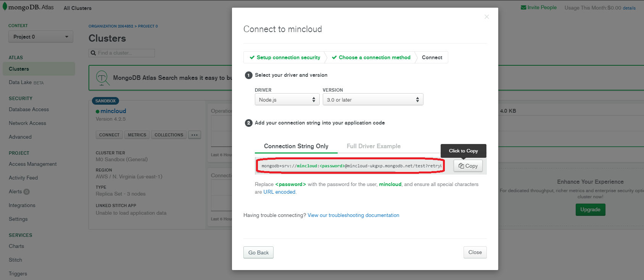Screen dimensions: 644x280
Task: Click Invite People link
Action: (542, 8)
